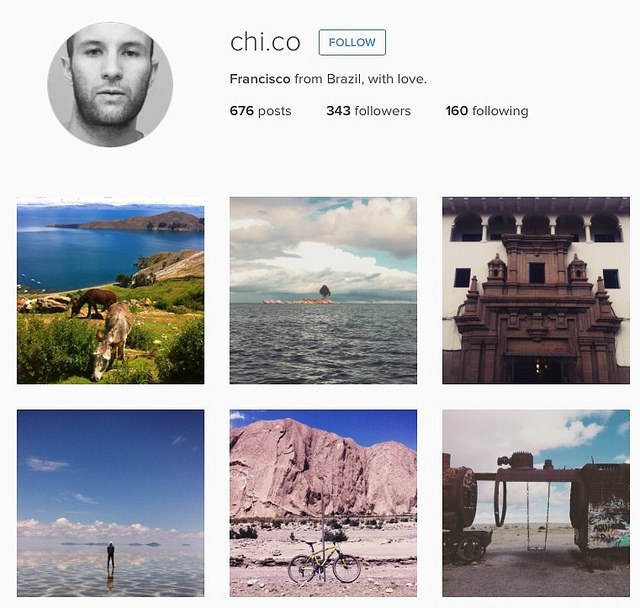
Task: Open the bicycle by rocky mountain photo
Action: 323,503
